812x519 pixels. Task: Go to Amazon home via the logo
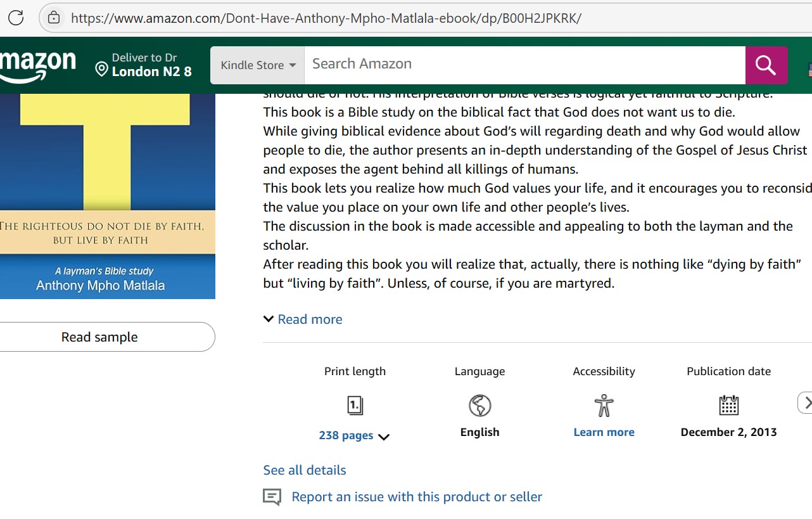[38, 66]
